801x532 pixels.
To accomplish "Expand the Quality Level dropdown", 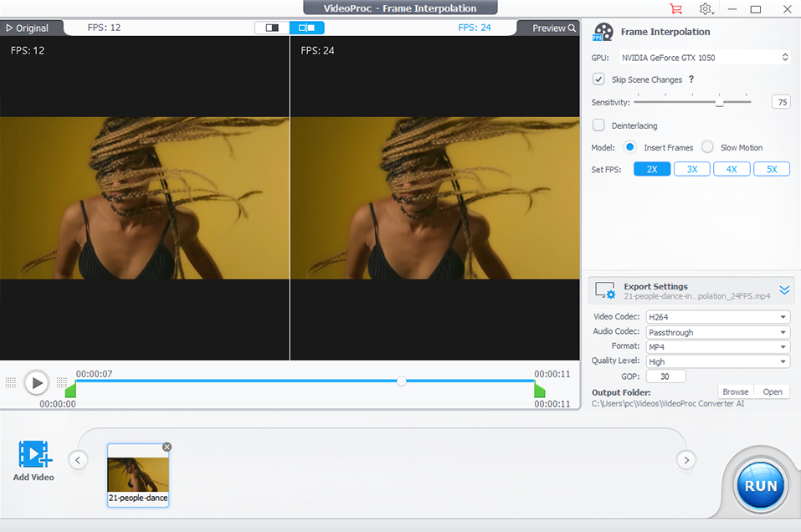I will click(716, 362).
